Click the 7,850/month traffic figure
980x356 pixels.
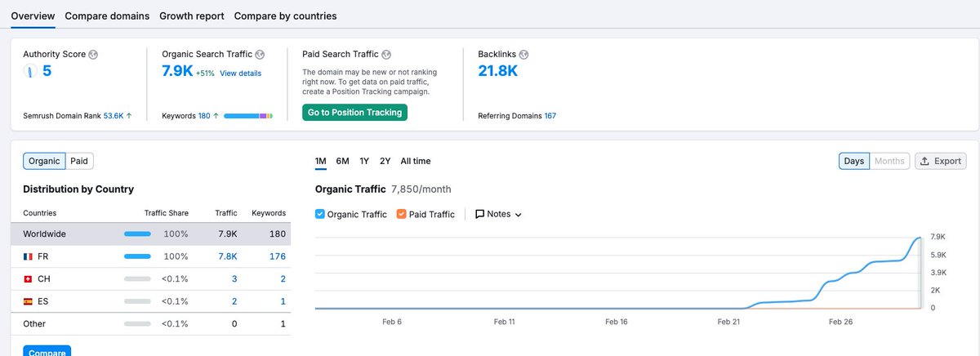click(421, 189)
